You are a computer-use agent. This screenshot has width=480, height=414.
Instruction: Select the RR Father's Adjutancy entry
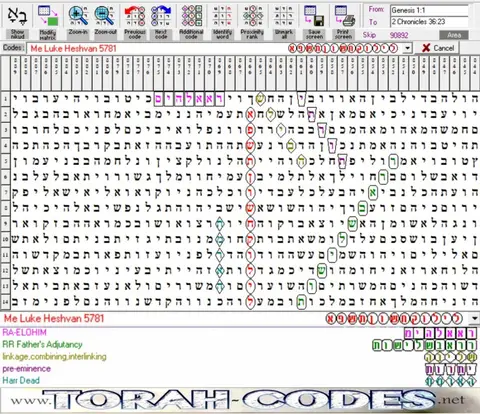click(42, 344)
